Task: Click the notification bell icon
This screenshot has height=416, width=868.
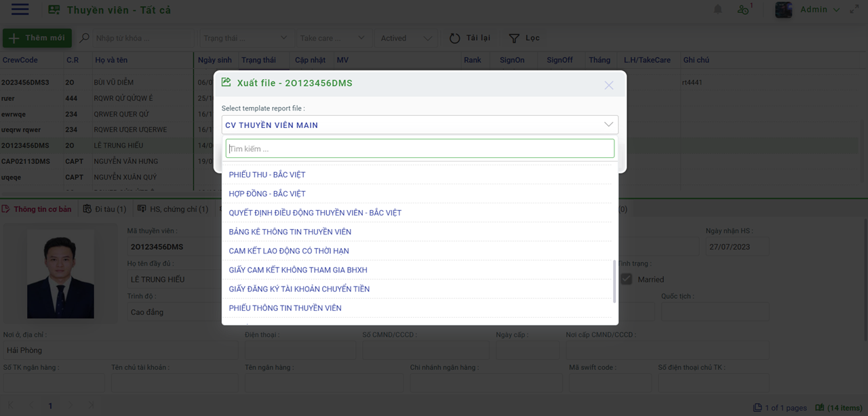Action: pos(717,9)
